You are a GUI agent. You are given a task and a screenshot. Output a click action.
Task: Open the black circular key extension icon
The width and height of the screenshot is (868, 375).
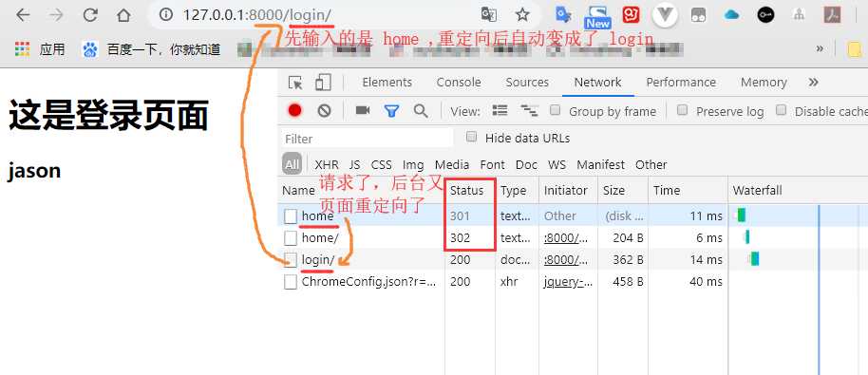click(765, 15)
